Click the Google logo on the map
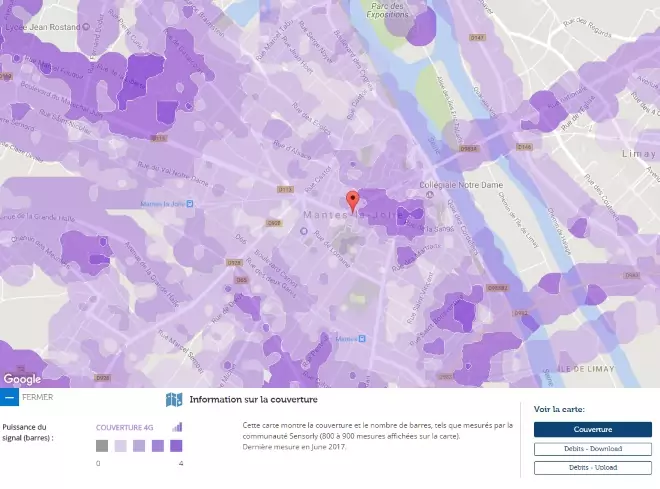 [22, 379]
